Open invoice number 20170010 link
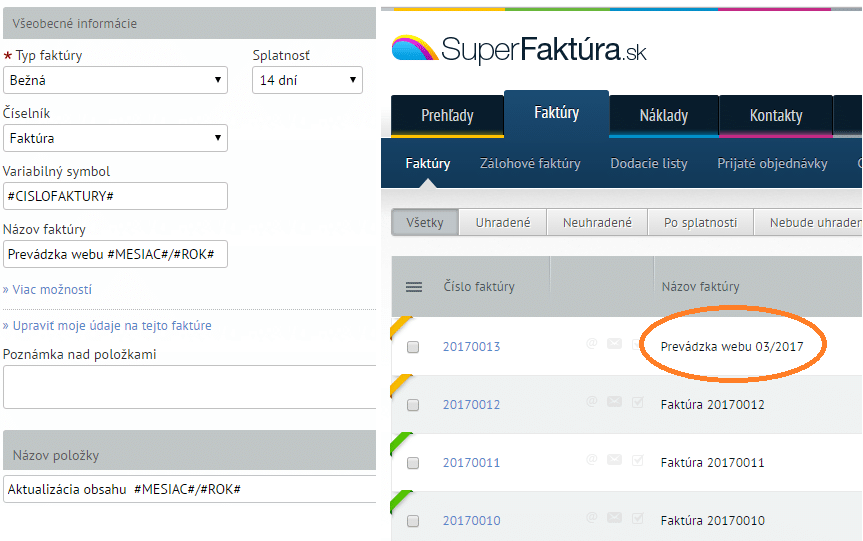 [472, 520]
